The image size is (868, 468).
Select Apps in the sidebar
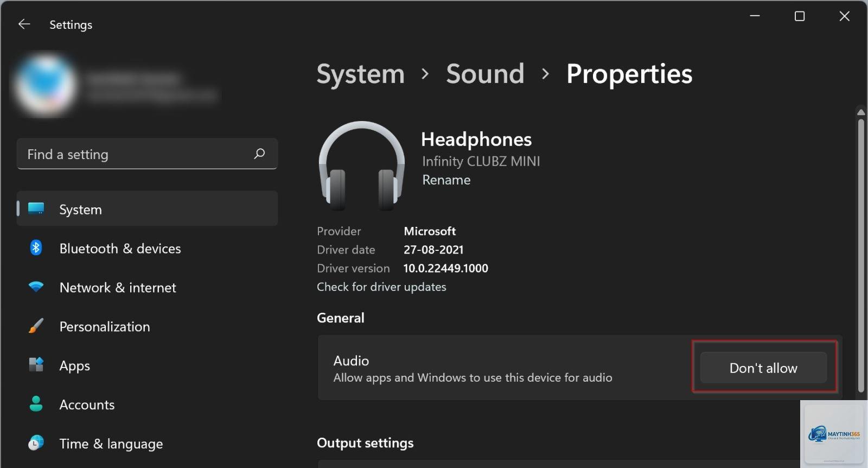coord(147,365)
